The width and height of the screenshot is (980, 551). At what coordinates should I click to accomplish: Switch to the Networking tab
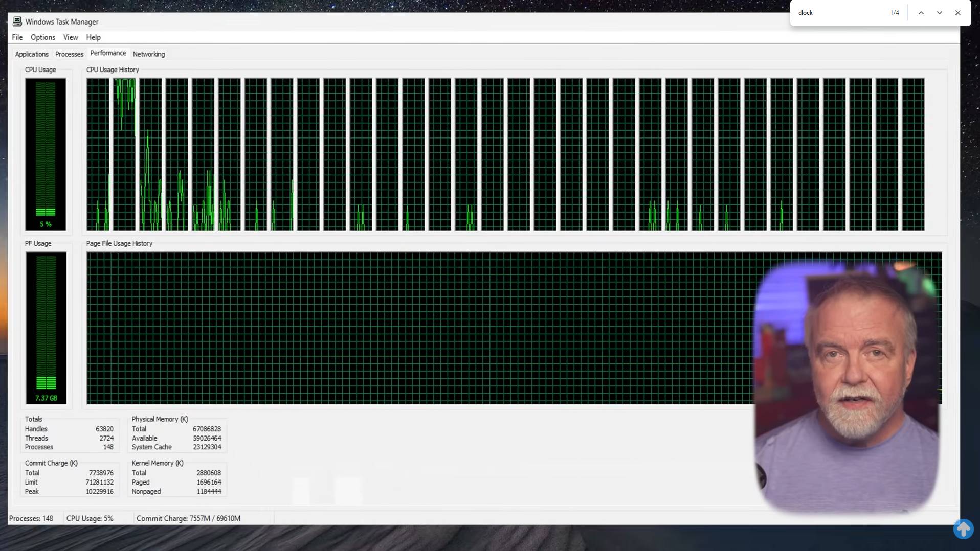point(148,54)
